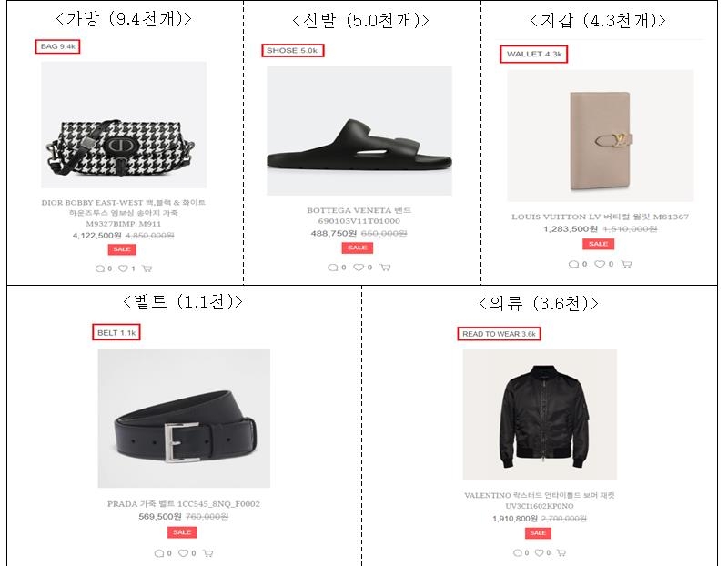Viewport: 728px width, 566px height.
Task: Open the READ TO WEAR 3.6k category
Action: pyautogui.click(x=499, y=334)
